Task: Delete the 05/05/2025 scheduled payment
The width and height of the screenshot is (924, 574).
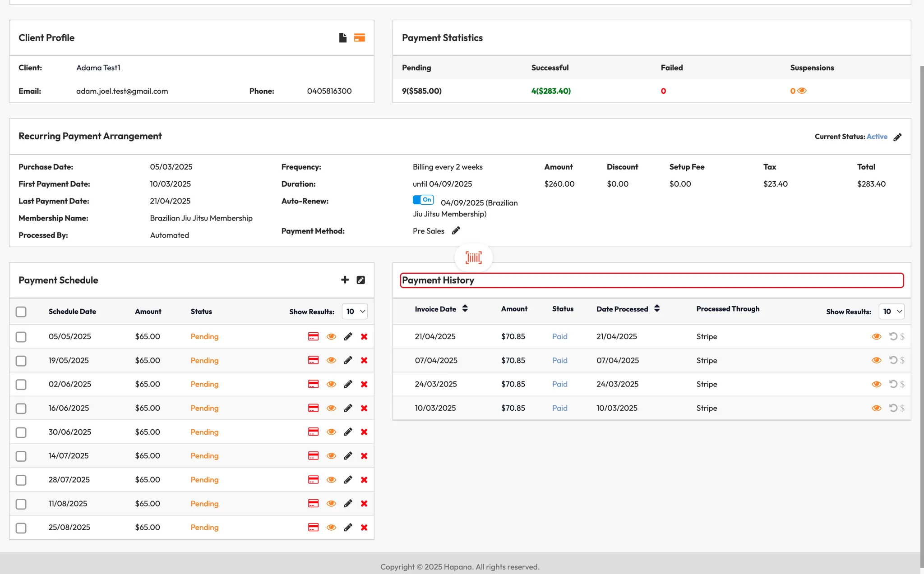Action: tap(364, 337)
